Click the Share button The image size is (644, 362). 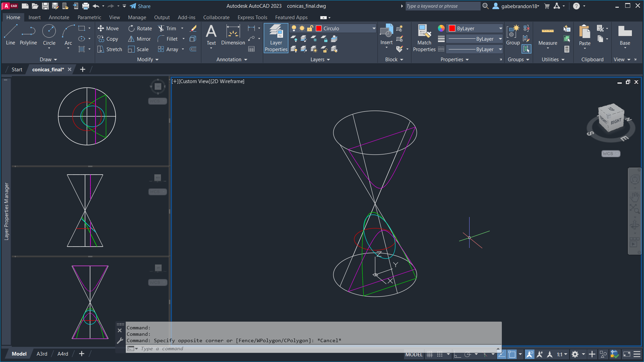(x=140, y=6)
